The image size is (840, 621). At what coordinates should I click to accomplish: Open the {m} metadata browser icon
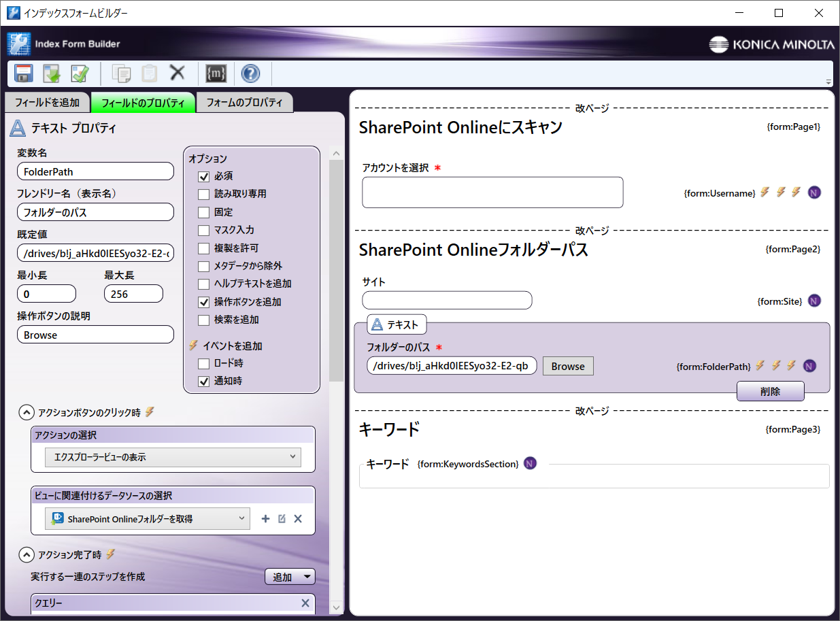click(216, 73)
